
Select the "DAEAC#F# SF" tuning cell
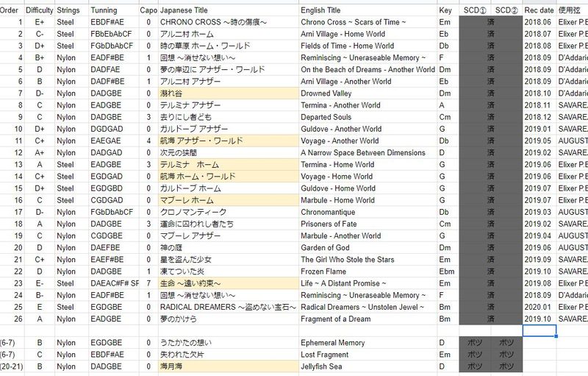click(x=114, y=283)
